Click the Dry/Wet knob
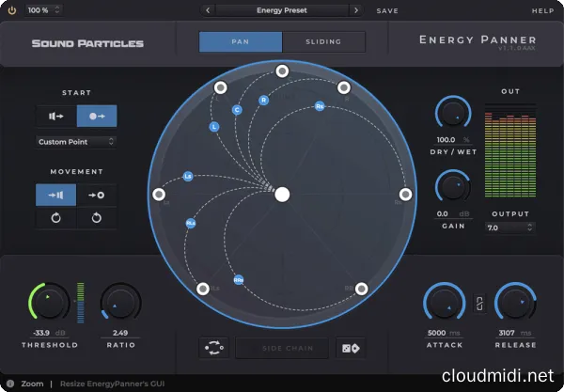 pos(453,113)
